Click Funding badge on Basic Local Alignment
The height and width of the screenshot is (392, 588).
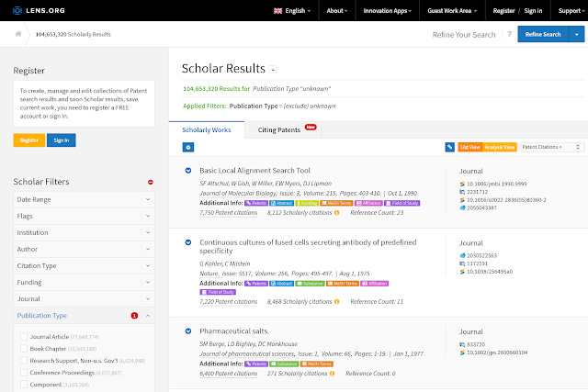pos(307,203)
